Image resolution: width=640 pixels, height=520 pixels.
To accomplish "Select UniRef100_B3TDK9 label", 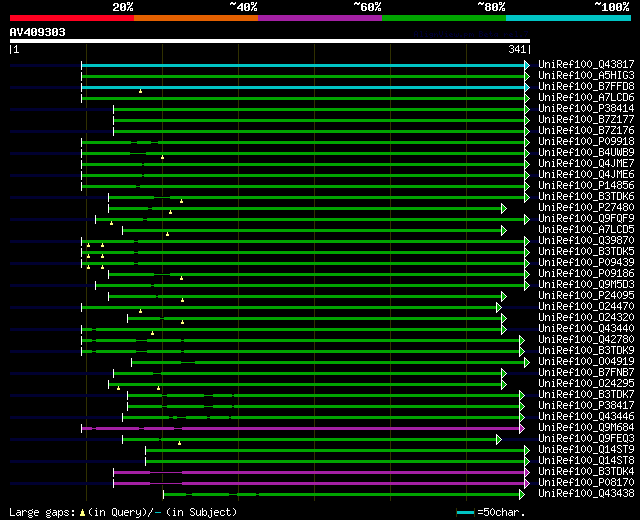I will coord(586,351).
